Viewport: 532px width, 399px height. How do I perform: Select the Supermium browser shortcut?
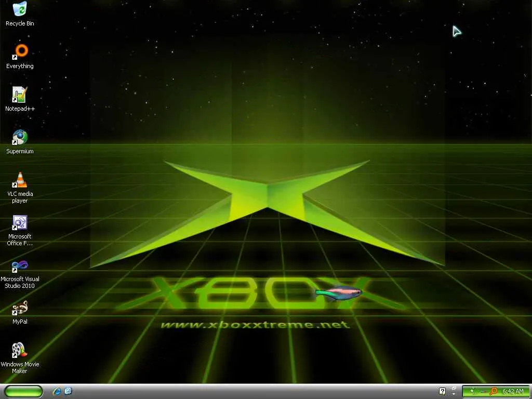click(20, 141)
